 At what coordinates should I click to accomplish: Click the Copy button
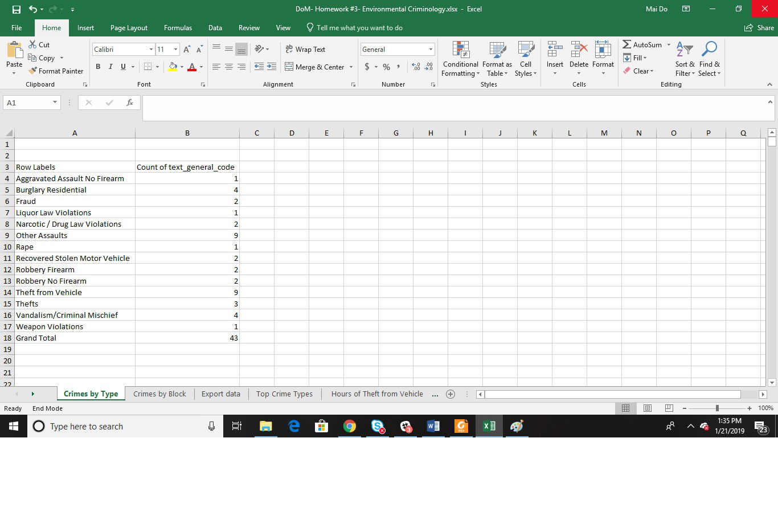coord(42,58)
